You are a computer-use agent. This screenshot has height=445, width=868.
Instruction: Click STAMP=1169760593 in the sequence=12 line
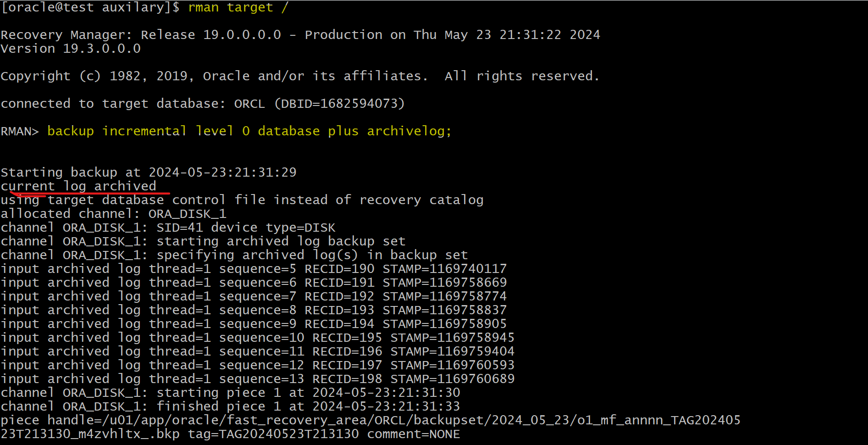(x=453, y=365)
